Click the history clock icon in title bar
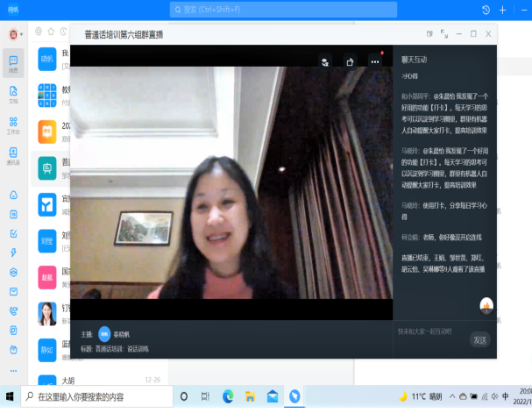Screen dimensions: 532x420 point(486,10)
